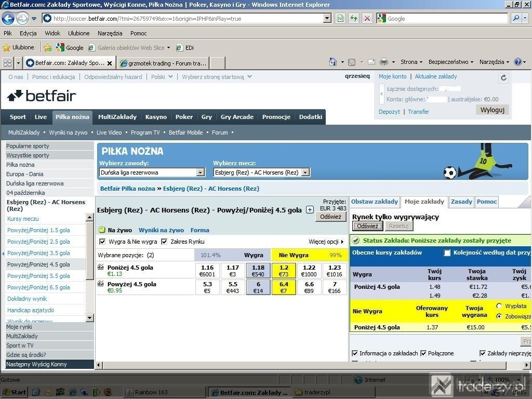532x399 pixels.
Task: Open the Read Mail envelope icon
Action: 371,62
